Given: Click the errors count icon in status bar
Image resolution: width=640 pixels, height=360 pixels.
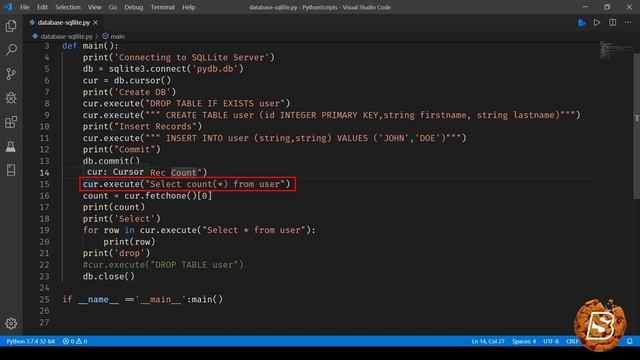Looking at the screenshot, I should click(68, 341).
